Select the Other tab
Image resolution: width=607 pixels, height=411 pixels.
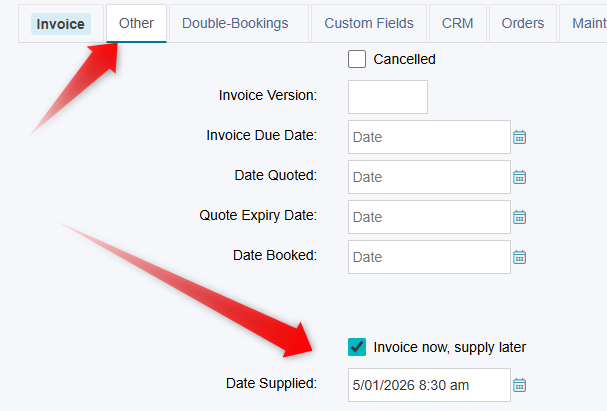coord(136,23)
